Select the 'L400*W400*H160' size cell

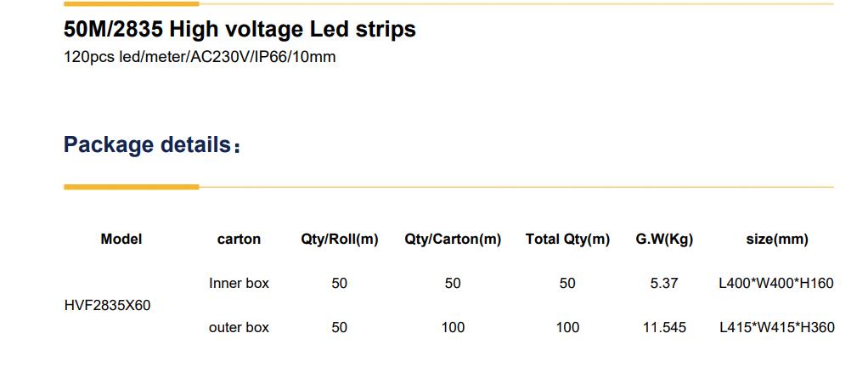pyautogui.click(x=776, y=284)
